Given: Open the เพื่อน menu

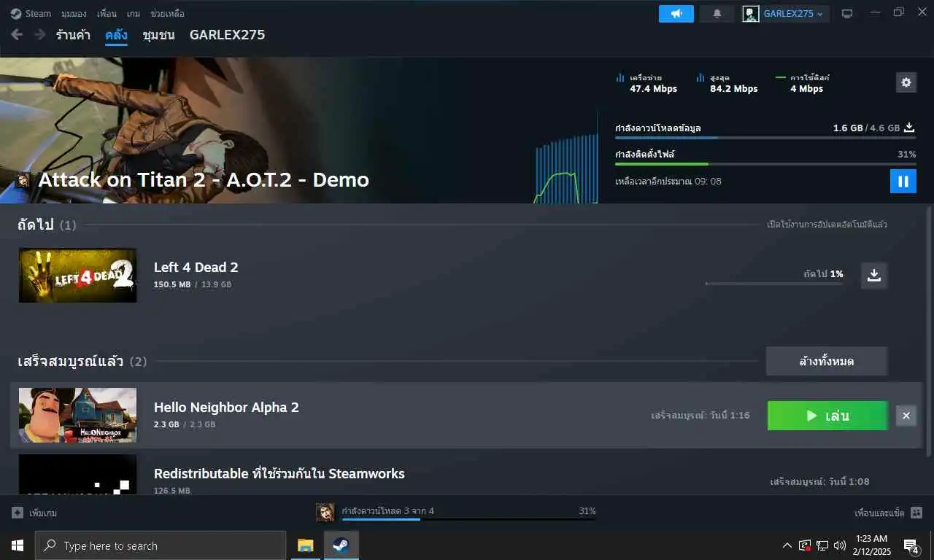Looking at the screenshot, I should [107, 13].
